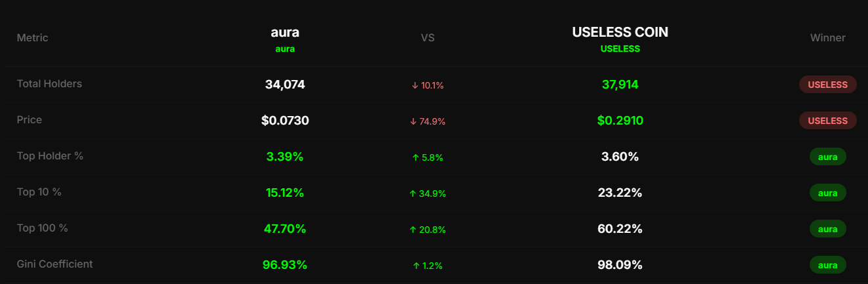Viewport: 868px width, 284px height.
Task: Click the down arrow 74.9% price difference
Action: (x=427, y=121)
